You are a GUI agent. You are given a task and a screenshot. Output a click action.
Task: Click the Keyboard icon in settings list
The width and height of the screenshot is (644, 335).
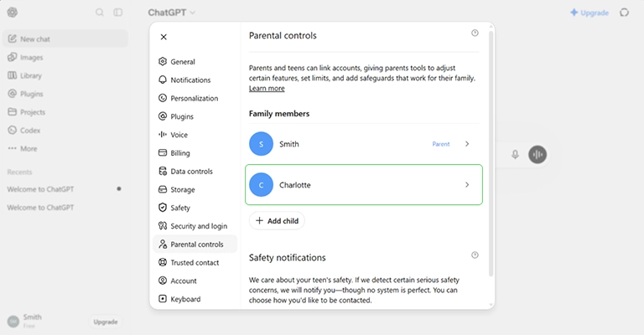click(x=163, y=299)
